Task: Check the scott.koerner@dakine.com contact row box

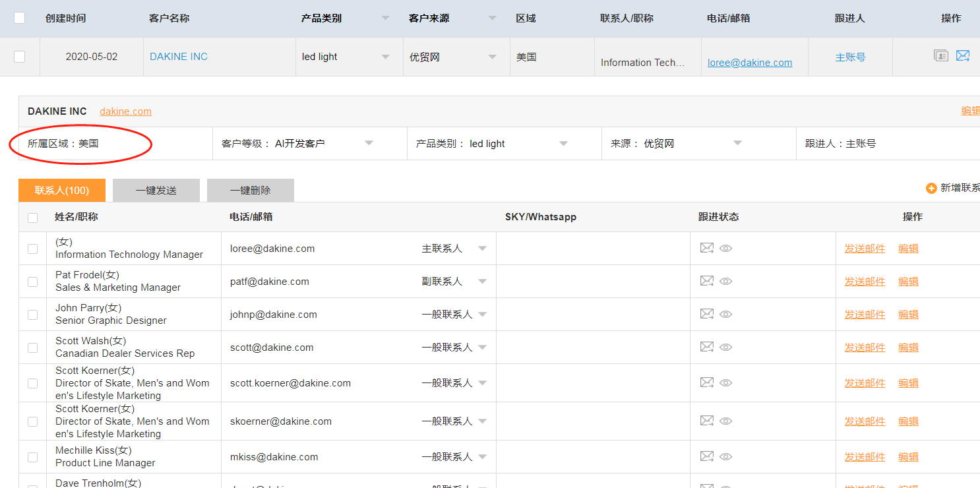Action: point(33,383)
